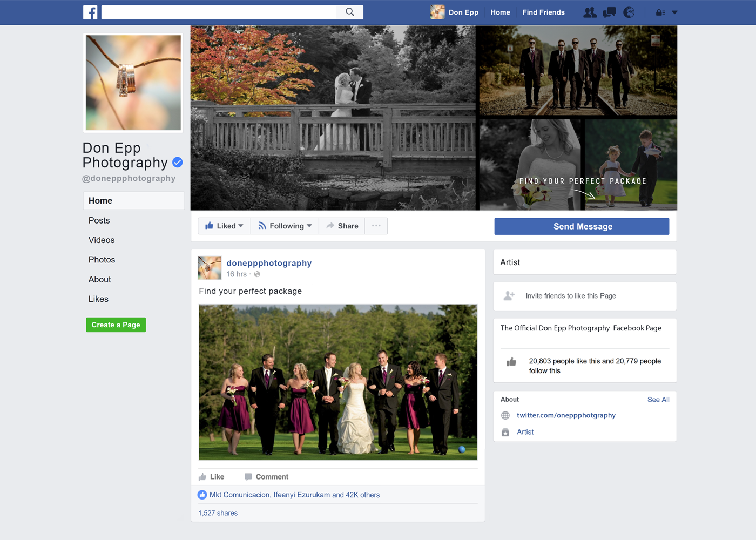Open the Following dropdown button
756x540 pixels.
pyautogui.click(x=285, y=226)
